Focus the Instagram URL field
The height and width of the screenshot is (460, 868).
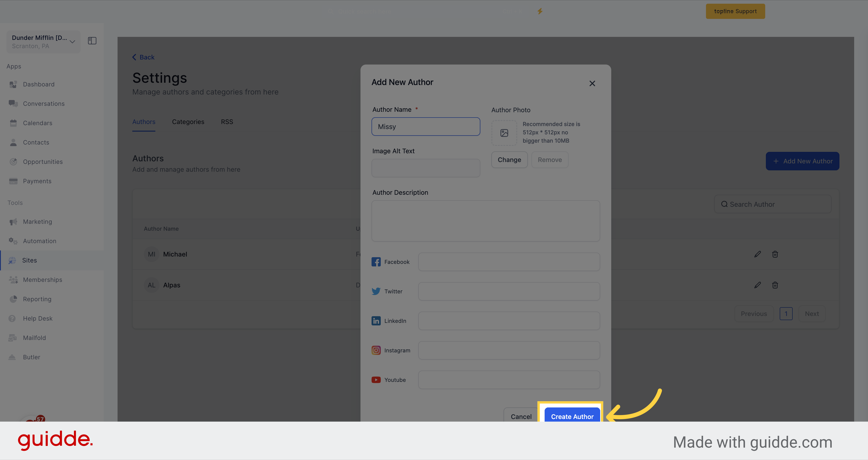coord(509,350)
